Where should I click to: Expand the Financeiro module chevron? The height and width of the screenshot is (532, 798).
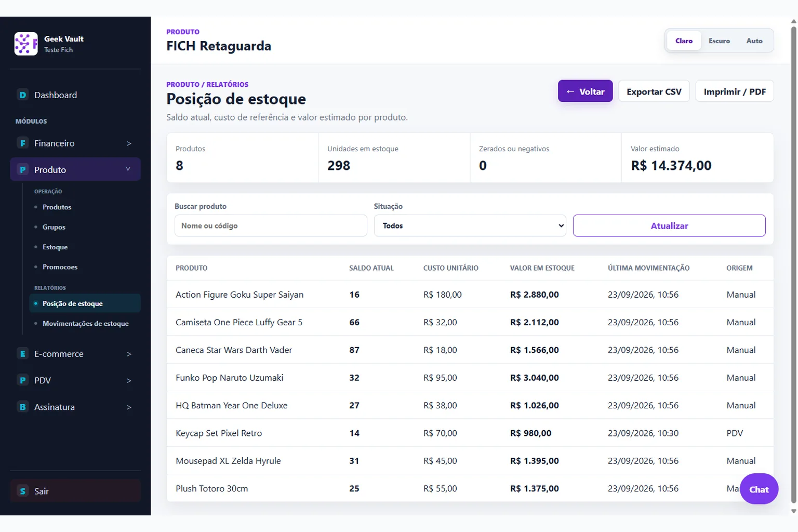point(129,143)
